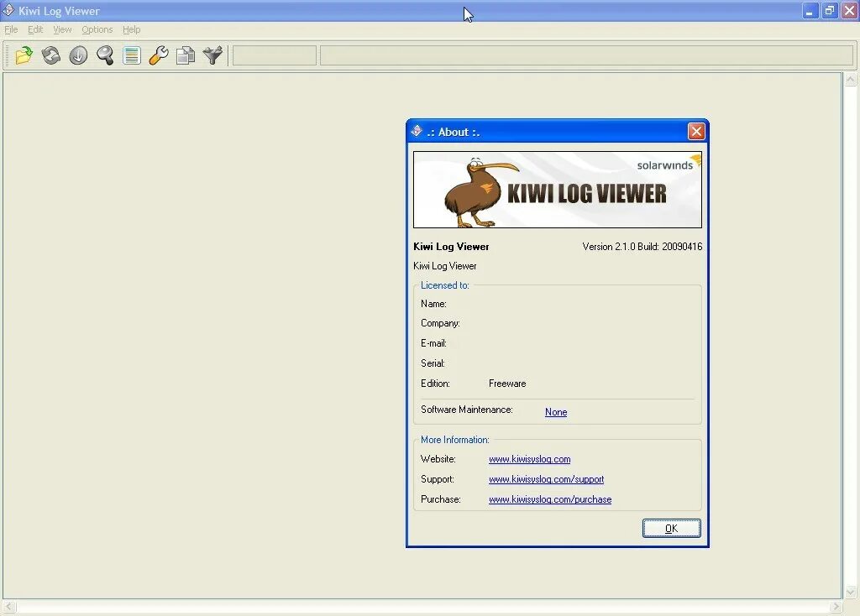Open the www.kiwisyslog.com/support link

546,479
